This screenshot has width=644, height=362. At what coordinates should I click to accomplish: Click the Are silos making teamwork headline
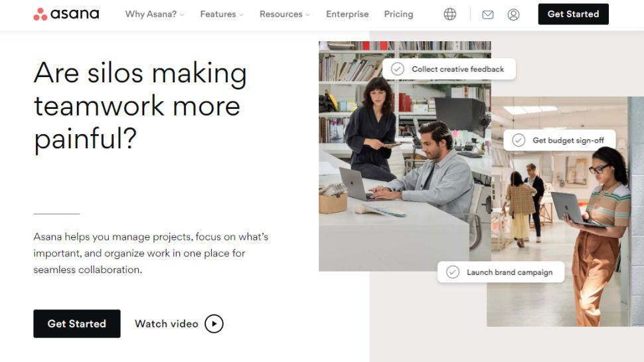click(140, 106)
